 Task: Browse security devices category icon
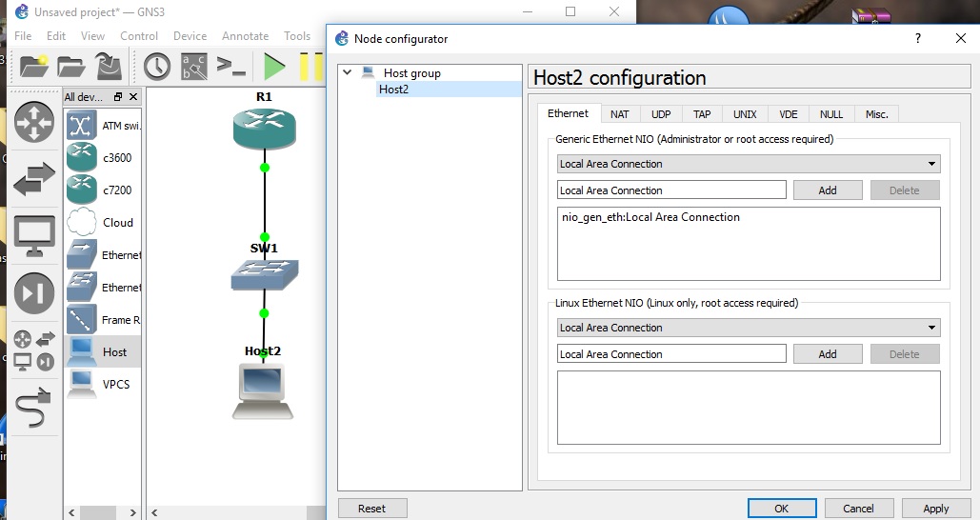34,292
